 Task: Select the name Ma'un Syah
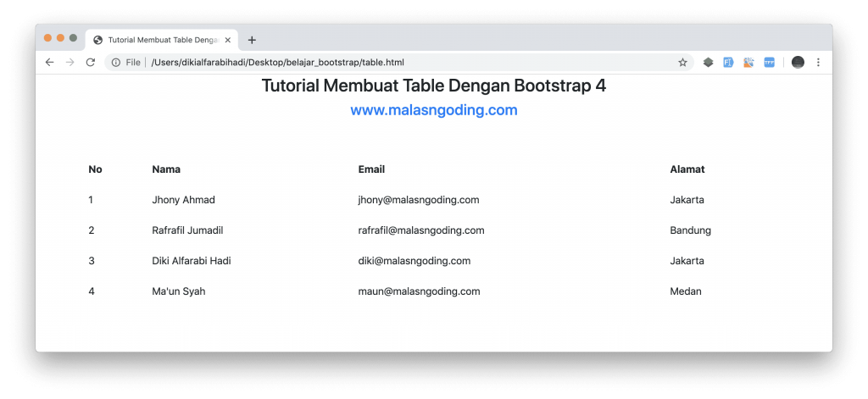(x=179, y=291)
